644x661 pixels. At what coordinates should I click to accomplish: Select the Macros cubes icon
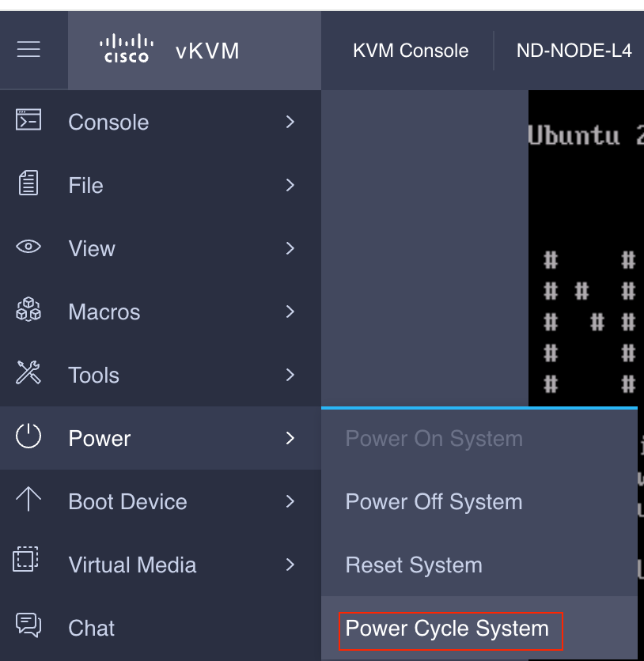click(x=28, y=309)
